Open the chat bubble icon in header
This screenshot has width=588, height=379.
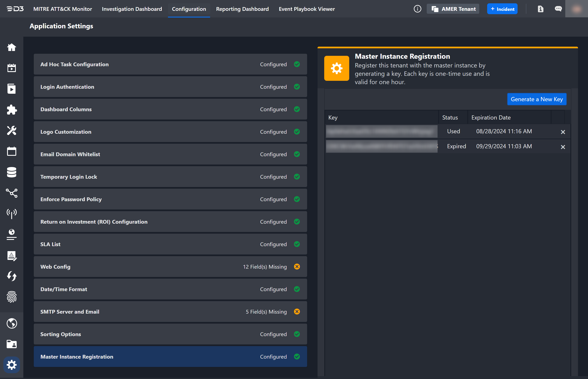pyautogui.click(x=558, y=9)
